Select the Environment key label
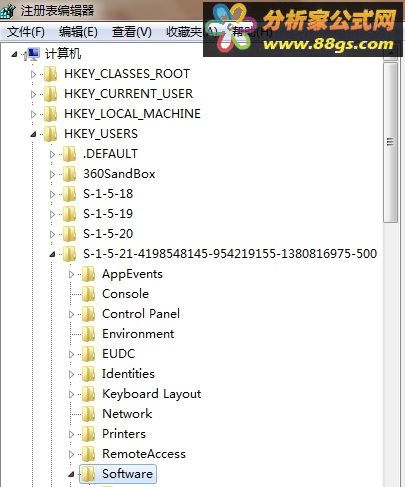This screenshot has height=487, width=405. coord(138,334)
